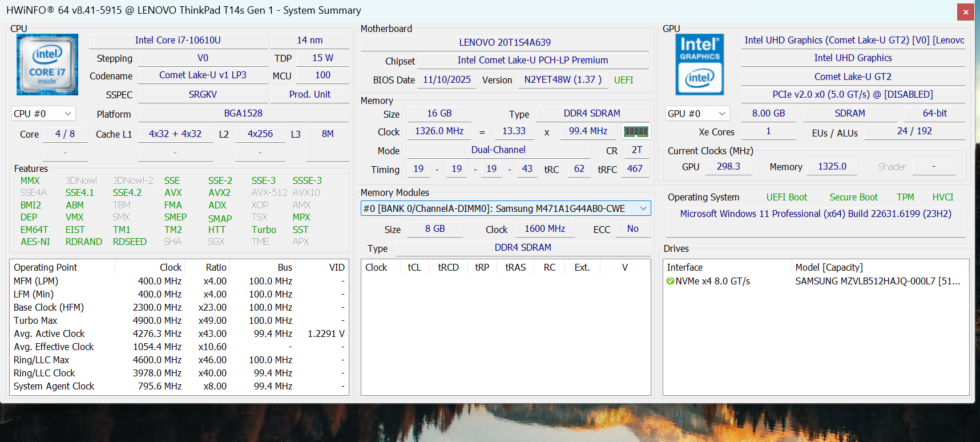Click the Platform value BGA1528
The height and width of the screenshot is (442, 980).
point(243,113)
